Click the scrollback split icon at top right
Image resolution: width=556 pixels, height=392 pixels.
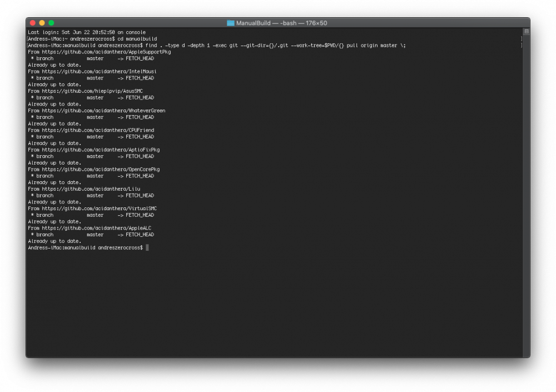[x=527, y=32]
